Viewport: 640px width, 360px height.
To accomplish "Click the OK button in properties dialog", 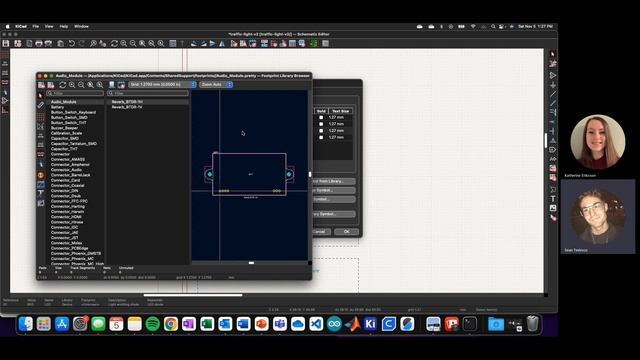I will point(346,231).
